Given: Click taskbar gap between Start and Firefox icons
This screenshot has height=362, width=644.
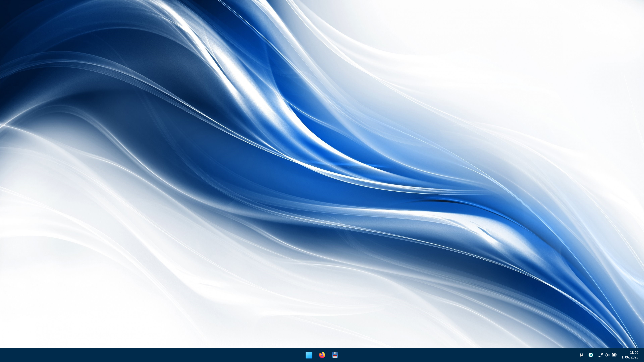Looking at the screenshot, I should click(x=315, y=355).
